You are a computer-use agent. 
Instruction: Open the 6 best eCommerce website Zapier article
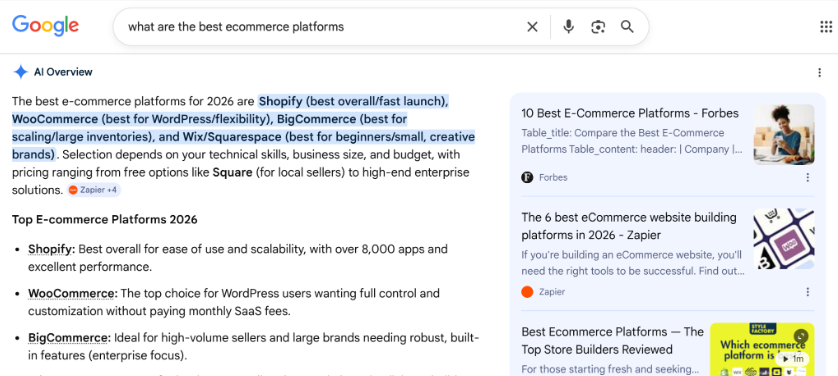629,226
